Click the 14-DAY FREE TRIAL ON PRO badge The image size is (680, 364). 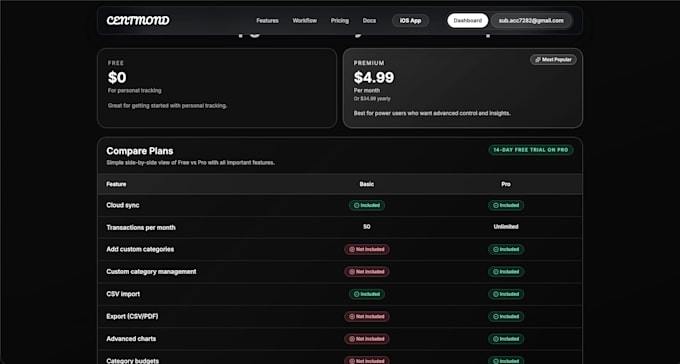(x=531, y=150)
